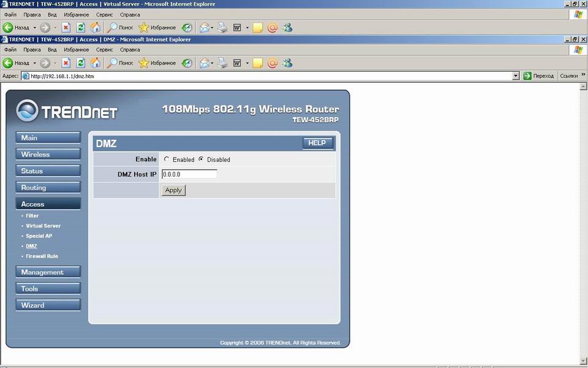Screen dimensions: 588x368
Task: Click Back arrow in Virtual Server window
Action: (x=8, y=28)
